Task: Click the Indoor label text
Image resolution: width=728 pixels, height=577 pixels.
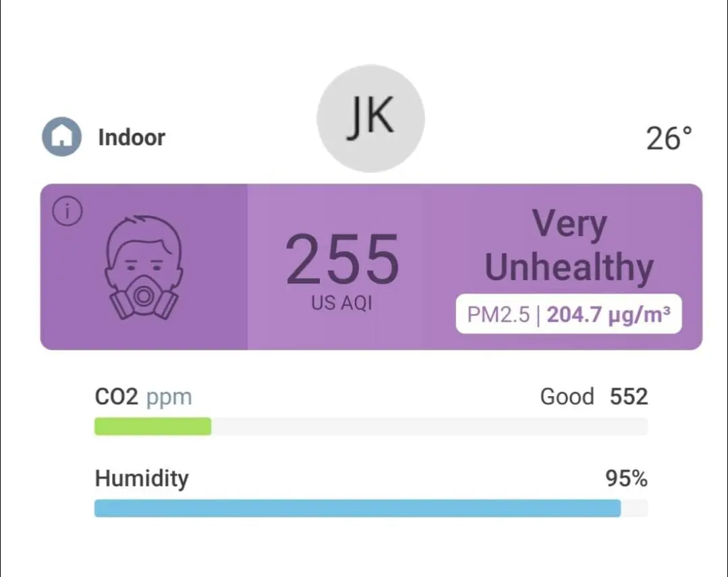Action: (x=132, y=138)
